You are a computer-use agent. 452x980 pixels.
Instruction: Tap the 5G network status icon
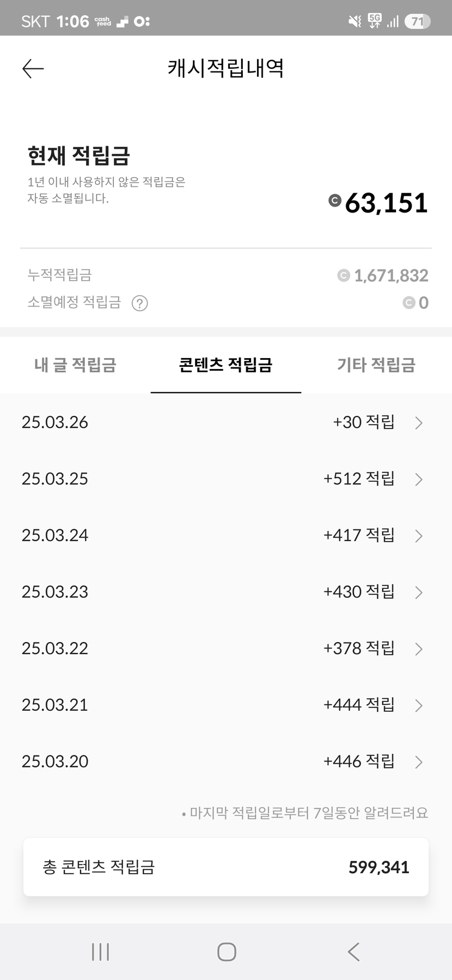coord(375,21)
